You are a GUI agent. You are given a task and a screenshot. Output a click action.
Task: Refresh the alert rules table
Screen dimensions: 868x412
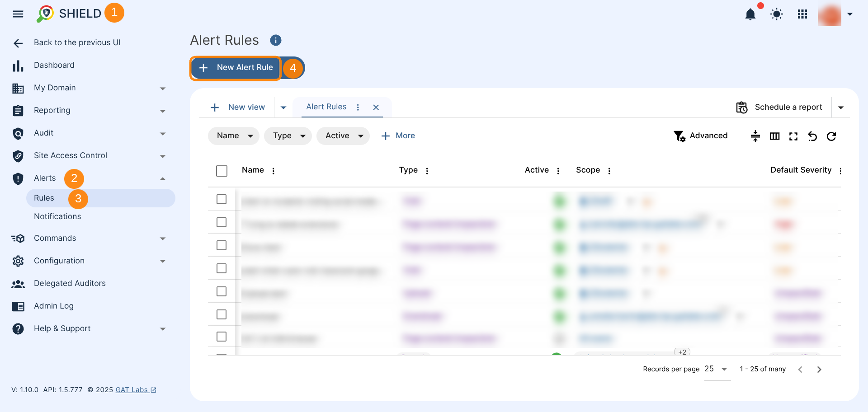(831, 136)
